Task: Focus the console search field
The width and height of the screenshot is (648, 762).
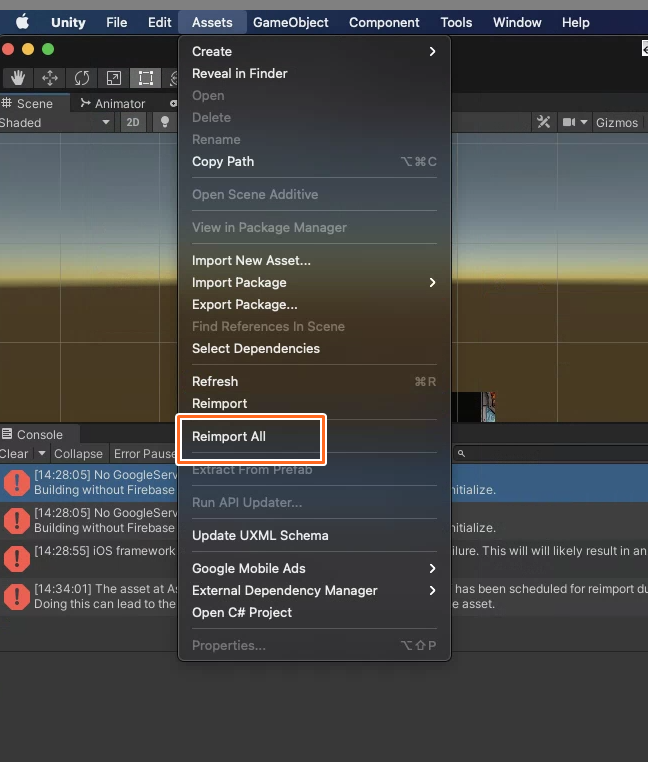Action: tap(551, 453)
